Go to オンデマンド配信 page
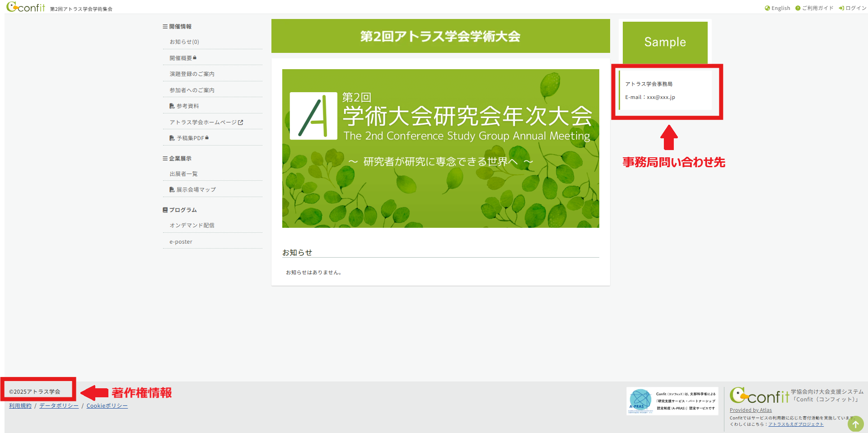868x433 pixels. pos(192,226)
